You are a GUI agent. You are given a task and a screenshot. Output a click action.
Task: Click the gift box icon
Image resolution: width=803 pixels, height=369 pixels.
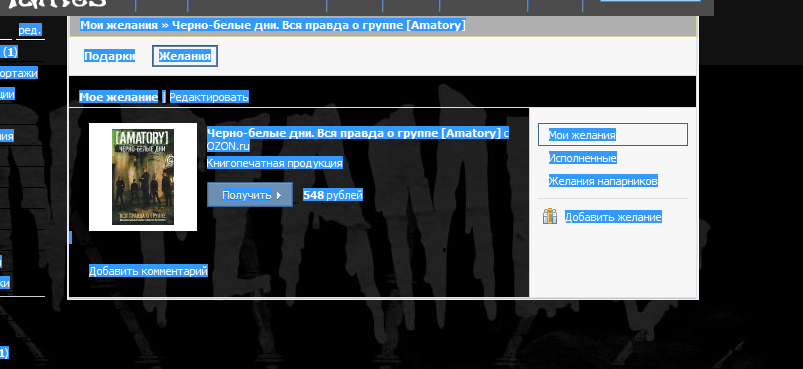coord(550,216)
